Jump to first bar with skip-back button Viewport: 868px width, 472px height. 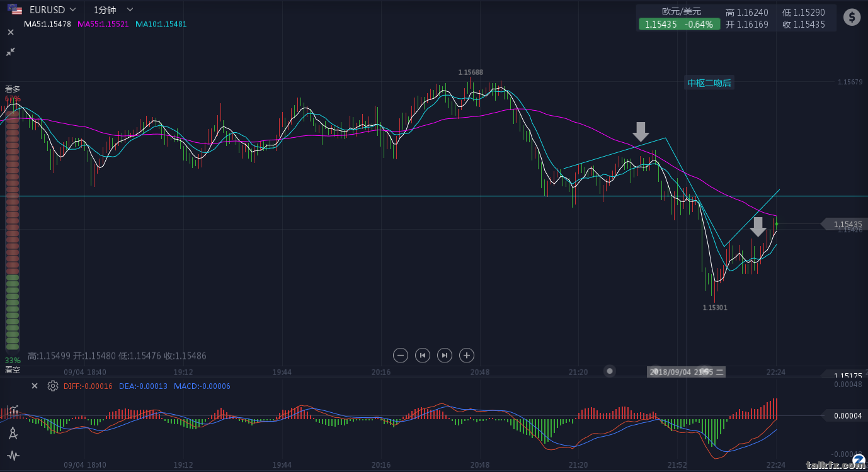(423, 356)
